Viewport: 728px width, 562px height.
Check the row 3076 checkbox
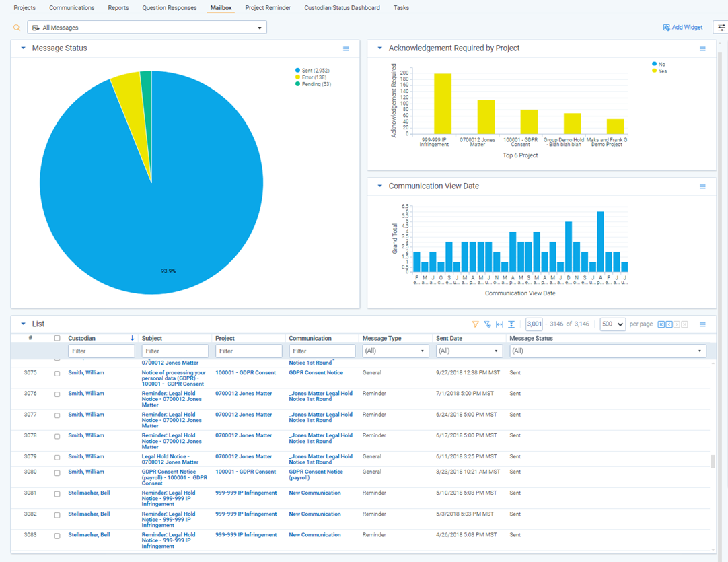(x=57, y=394)
